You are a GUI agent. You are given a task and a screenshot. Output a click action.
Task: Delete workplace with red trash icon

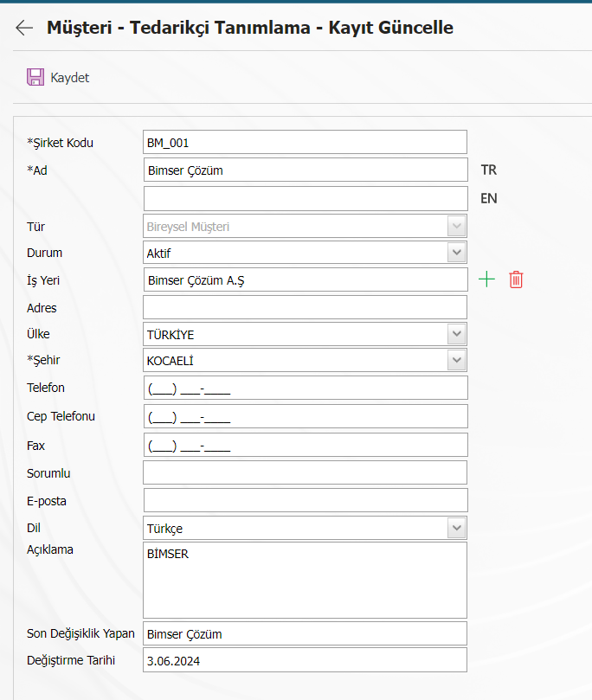(x=516, y=279)
